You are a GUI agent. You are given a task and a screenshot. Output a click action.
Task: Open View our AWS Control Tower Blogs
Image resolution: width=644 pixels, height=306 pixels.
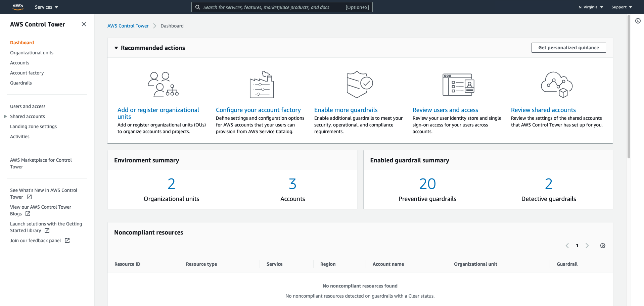[x=41, y=210]
